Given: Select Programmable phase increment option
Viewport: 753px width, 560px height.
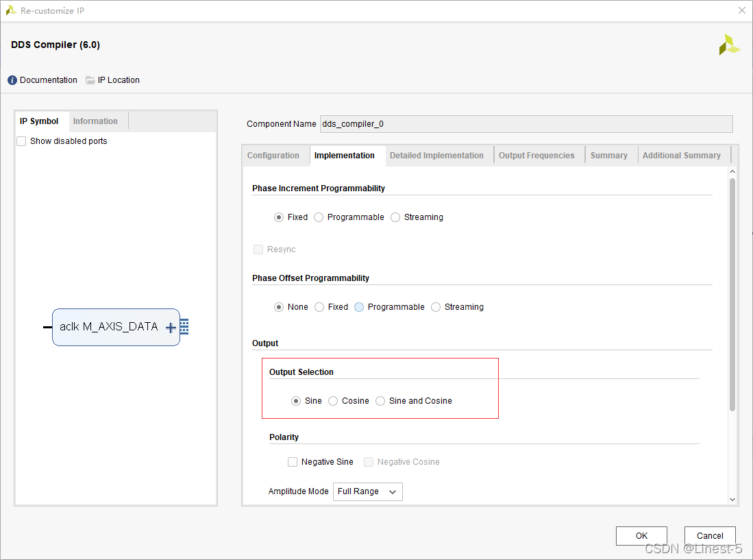Looking at the screenshot, I should tap(319, 217).
